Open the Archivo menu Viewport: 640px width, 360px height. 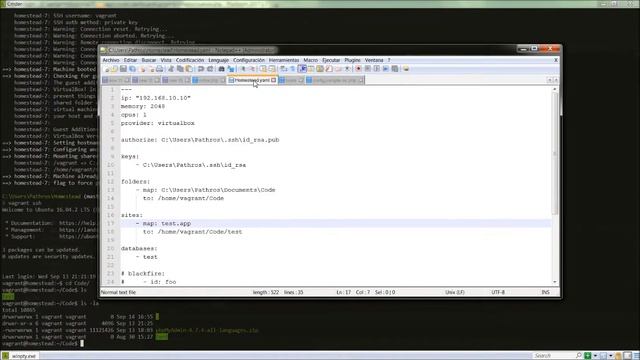(111, 60)
